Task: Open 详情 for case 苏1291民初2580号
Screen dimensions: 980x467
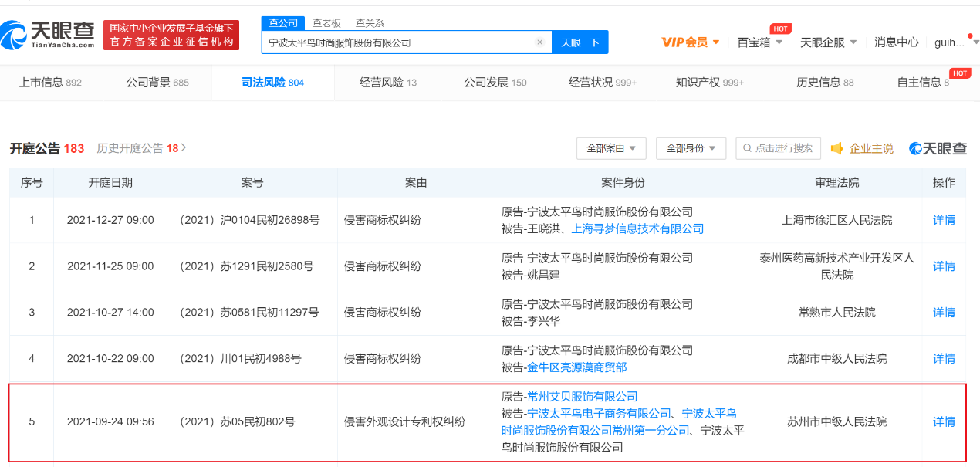Action: [944, 266]
